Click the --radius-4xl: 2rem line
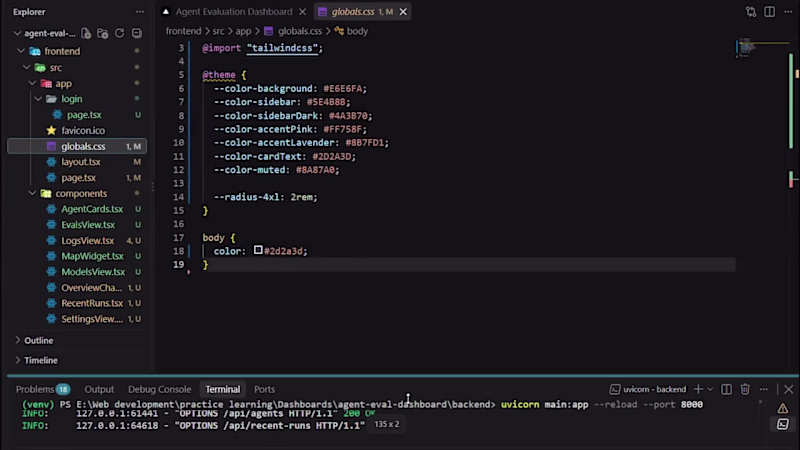The width and height of the screenshot is (800, 450). [x=265, y=197]
